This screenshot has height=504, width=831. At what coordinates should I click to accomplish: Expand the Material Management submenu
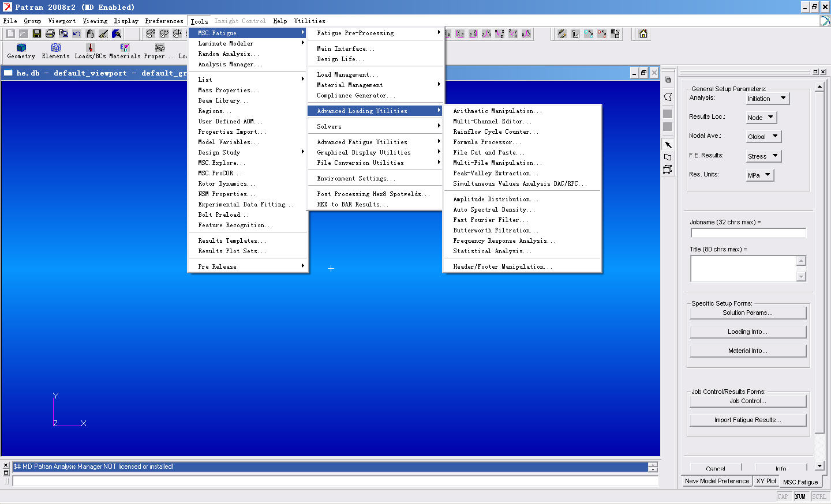coord(376,85)
